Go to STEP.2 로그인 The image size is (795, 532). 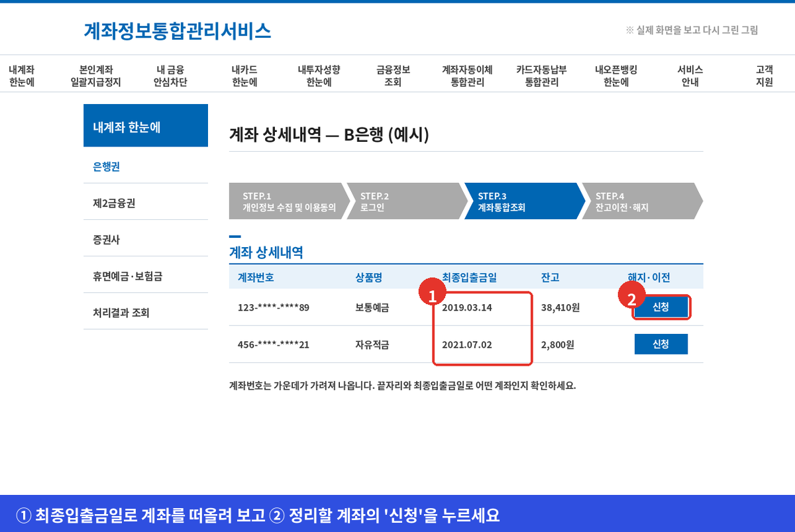[407, 201]
